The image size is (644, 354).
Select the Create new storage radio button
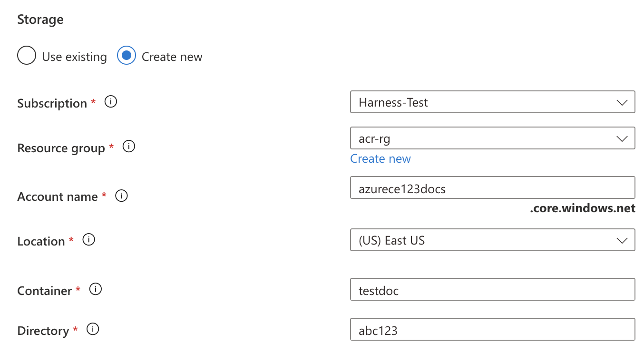coord(127,56)
